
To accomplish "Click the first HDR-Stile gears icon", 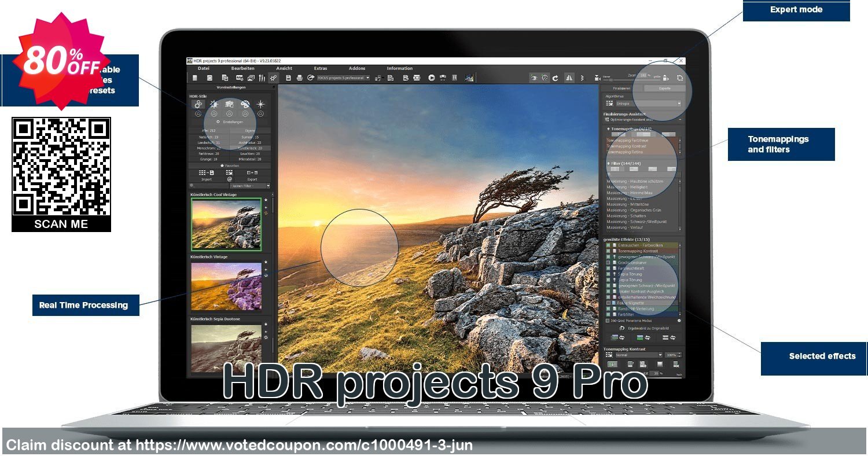I will pos(198,104).
